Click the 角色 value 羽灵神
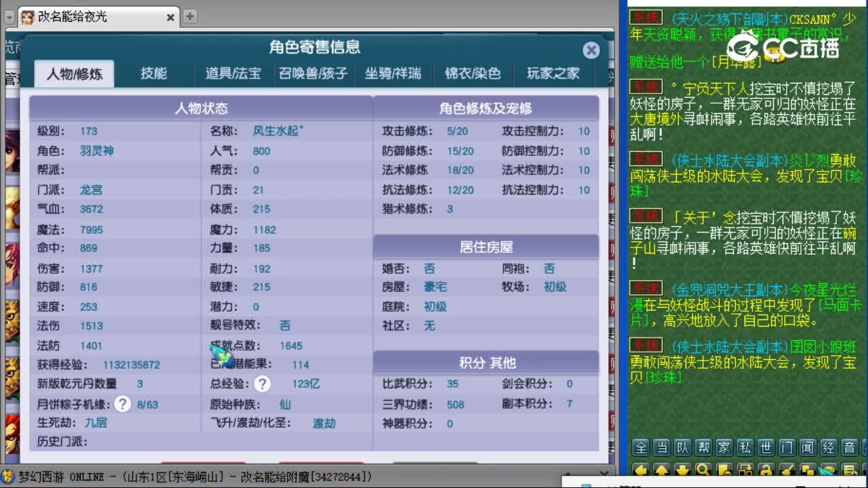The height and width of the screenshot is (488, 868). [x=97, y=151]
